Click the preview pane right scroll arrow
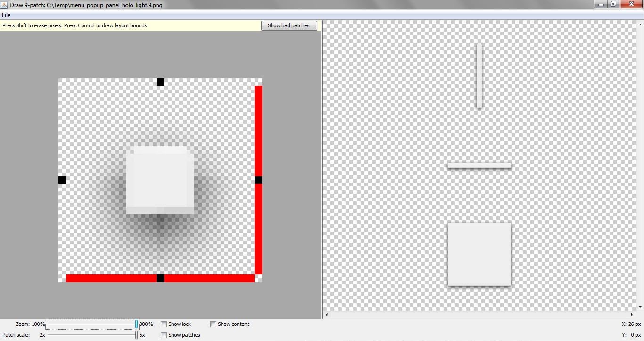This screenshot has width=644, height=341. [x=632, y=315]
